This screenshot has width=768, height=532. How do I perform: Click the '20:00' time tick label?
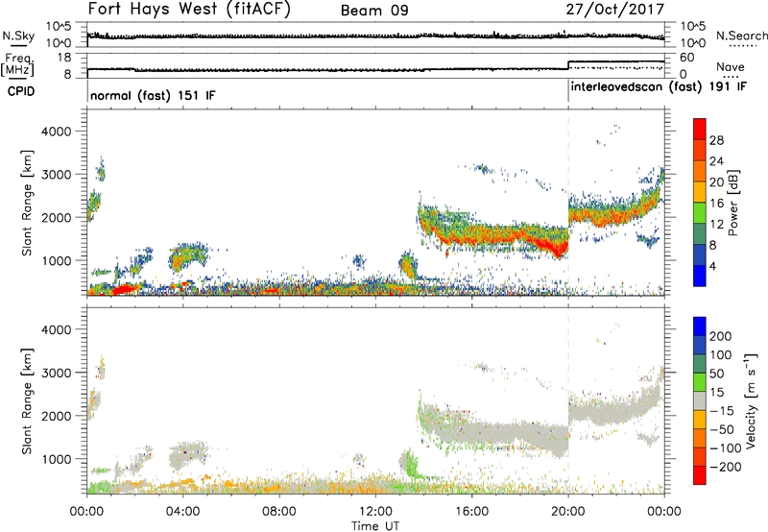coord(567,512)
